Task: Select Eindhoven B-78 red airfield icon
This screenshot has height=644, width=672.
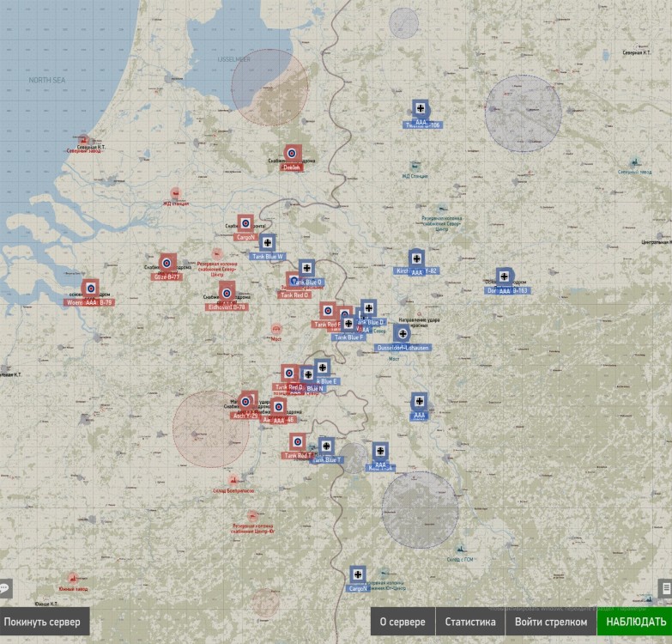Action: coord(227,294)
